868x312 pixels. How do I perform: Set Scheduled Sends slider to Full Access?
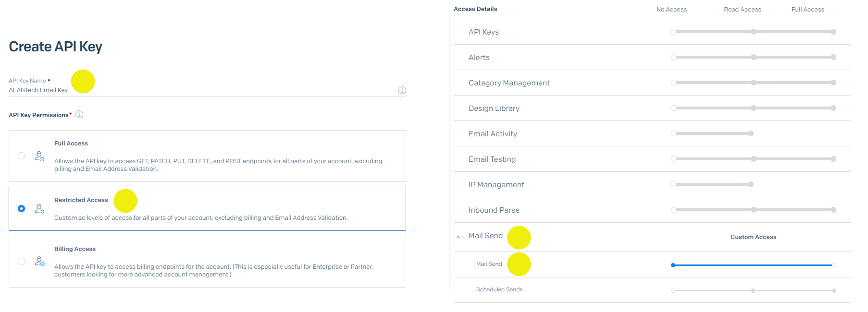(x=834, y=290)
